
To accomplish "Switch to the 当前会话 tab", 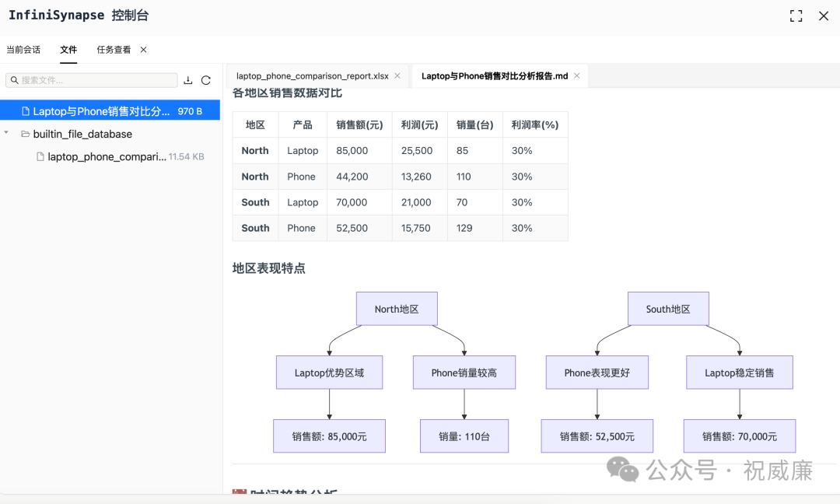I will point(23,50).
